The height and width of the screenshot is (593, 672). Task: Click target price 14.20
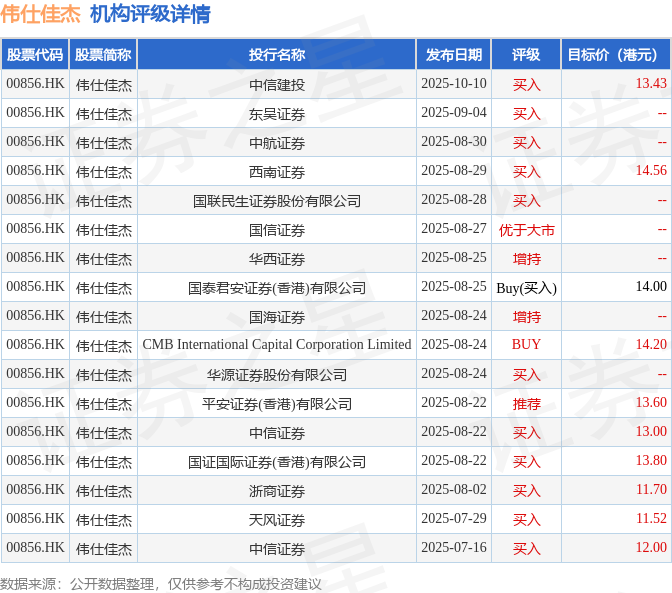click(651, 344)
